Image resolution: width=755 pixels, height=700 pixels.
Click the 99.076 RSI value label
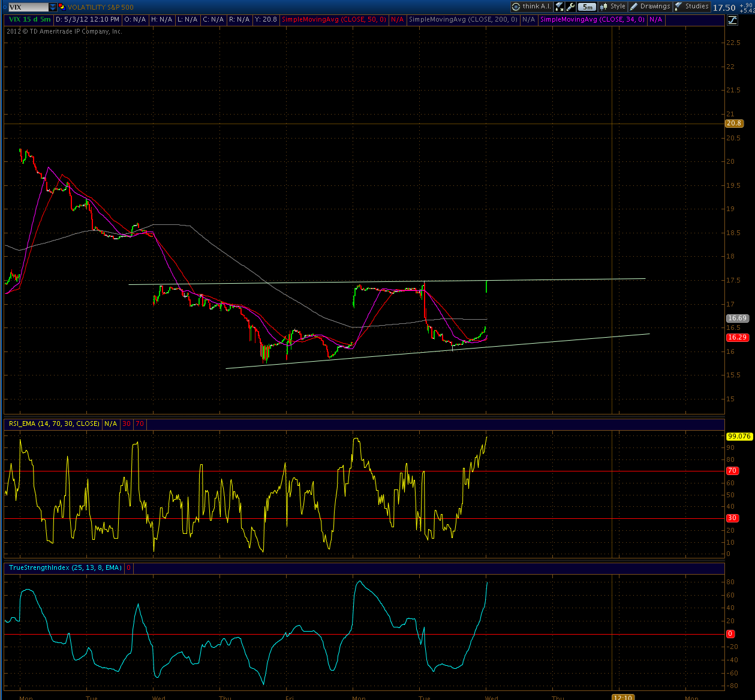point(739,437)
